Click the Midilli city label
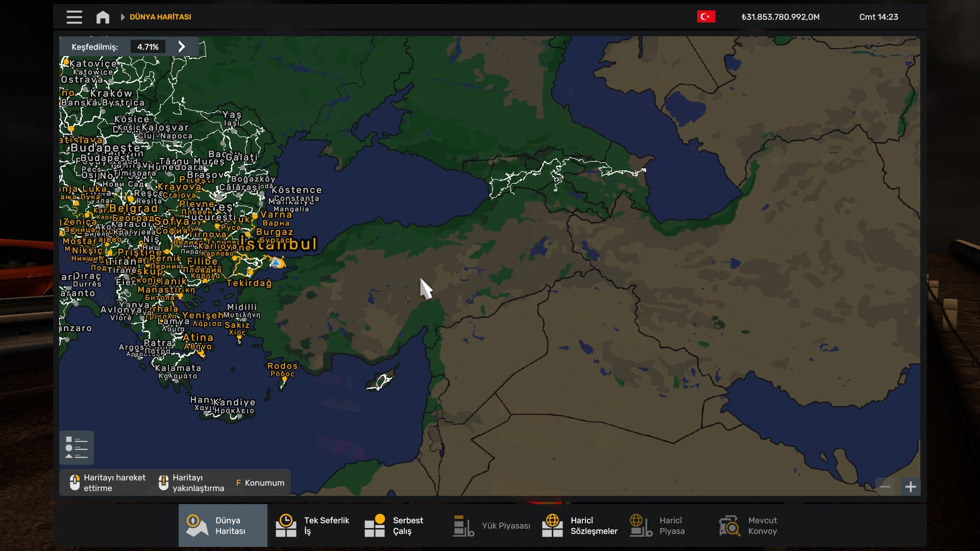Screen dimensions: 980x551 [242, 307]
